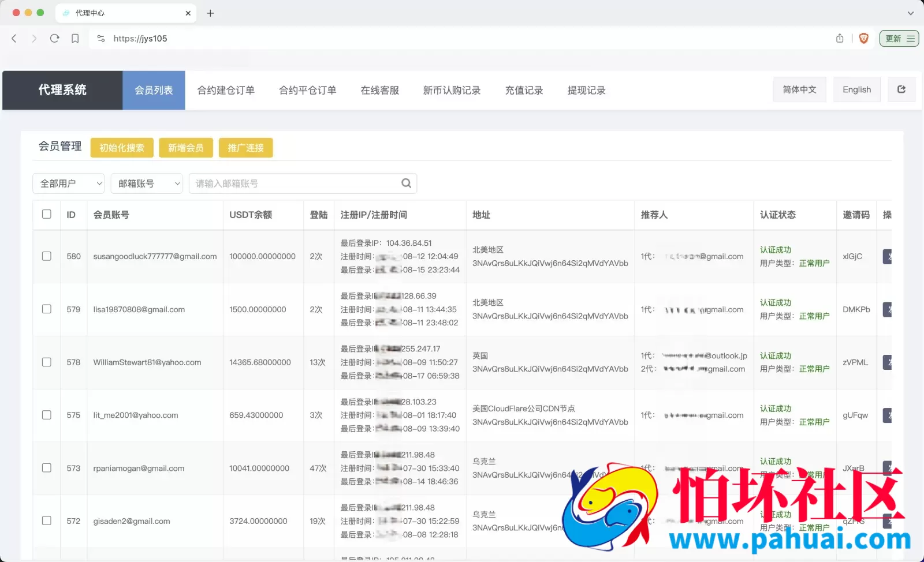Open the 提现记录 tab
The image size is (924, 562).
[x=587, y=90]
